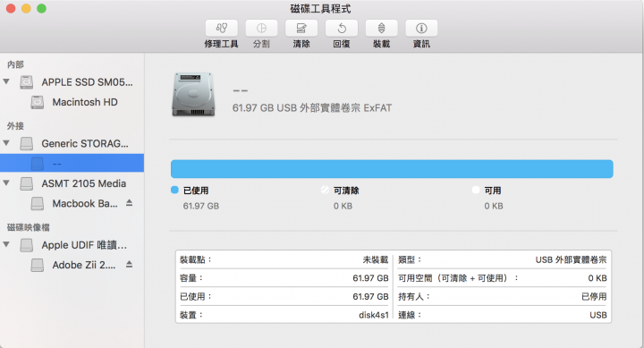Click the large hard drive icon
The height and width of the screenshot is (348, 644).
(193, 95)
